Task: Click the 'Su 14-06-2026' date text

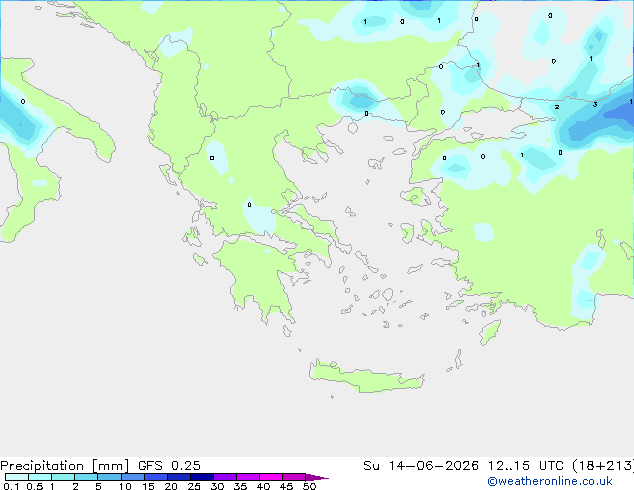Action: [421, 466]
